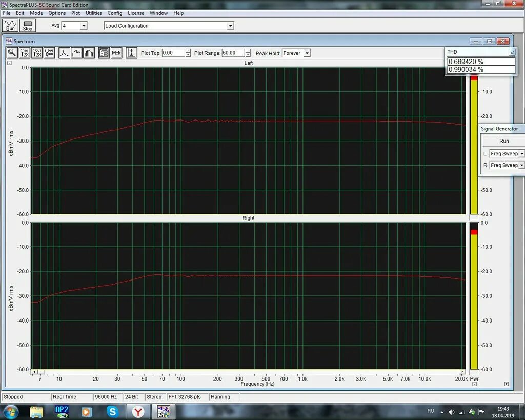The height and width of the screenshot is (420, 525).
Task: Click the Plot Range spinner arrows
Action: pos(248,53)
